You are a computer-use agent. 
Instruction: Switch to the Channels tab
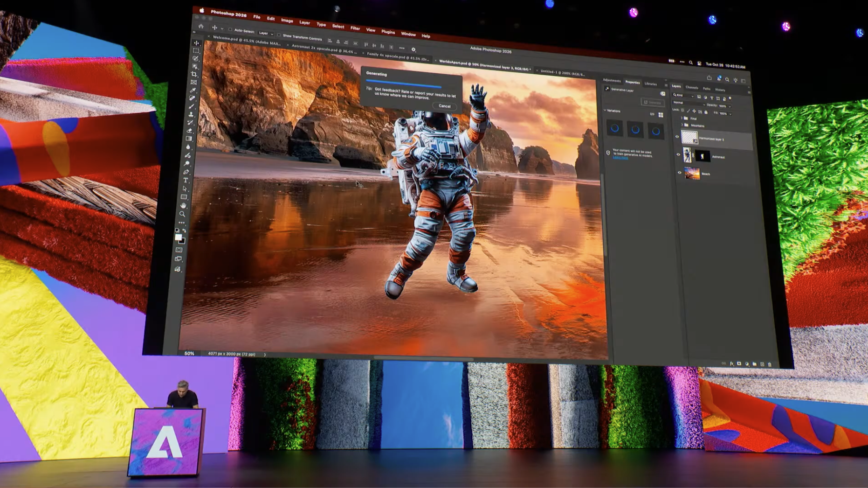click(x=691, y=87)
